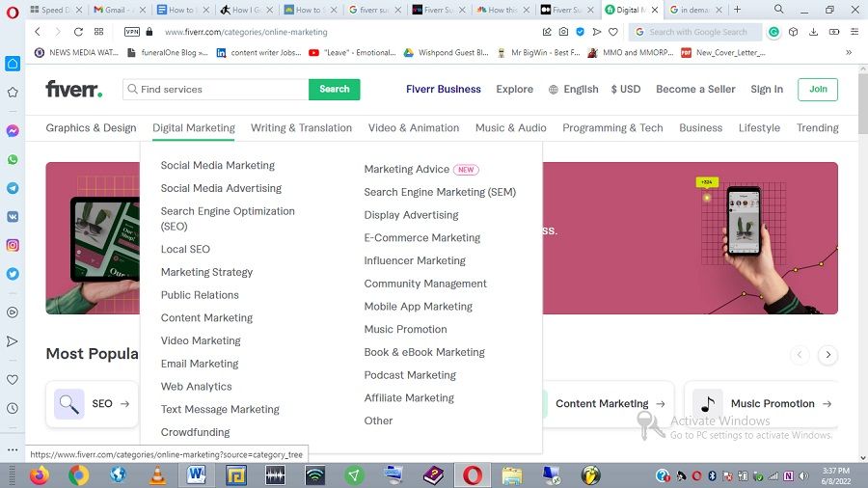Open NEWS MEDIA WAT bookmark
Screen dimensions: 868x488
[76, 53]
